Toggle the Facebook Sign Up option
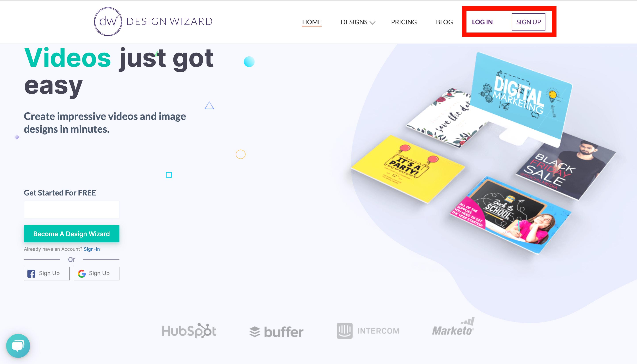The width and height of the screenshot is (637, 364). click(47, 273)
